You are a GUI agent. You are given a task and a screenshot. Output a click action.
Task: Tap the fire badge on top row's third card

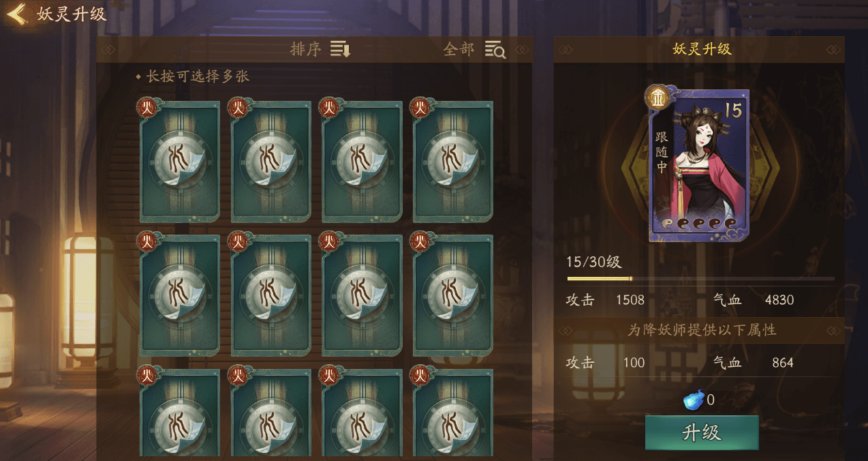click(x=330, y=108)
